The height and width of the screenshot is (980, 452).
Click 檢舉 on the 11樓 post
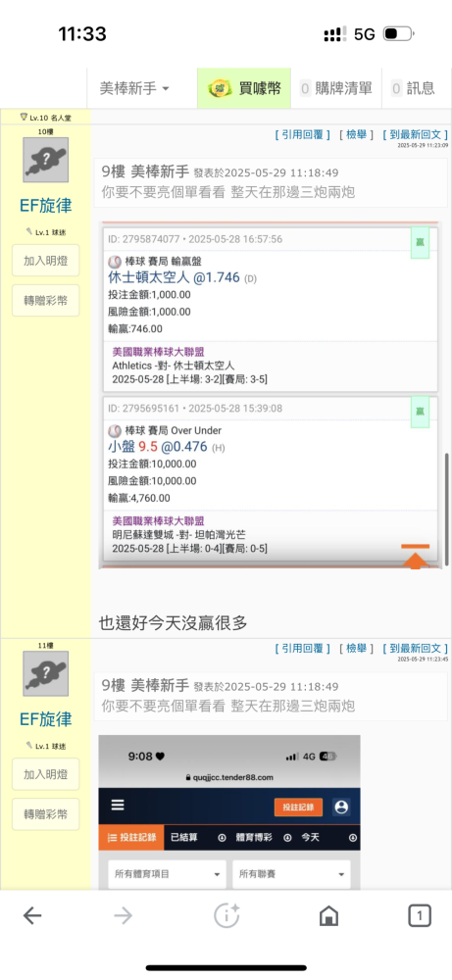pos(356,649)
